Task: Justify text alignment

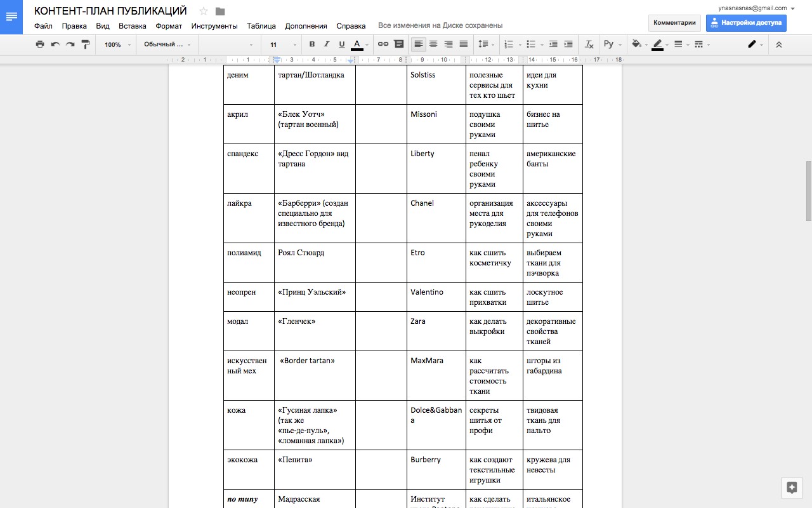Action: pos(464,44)
